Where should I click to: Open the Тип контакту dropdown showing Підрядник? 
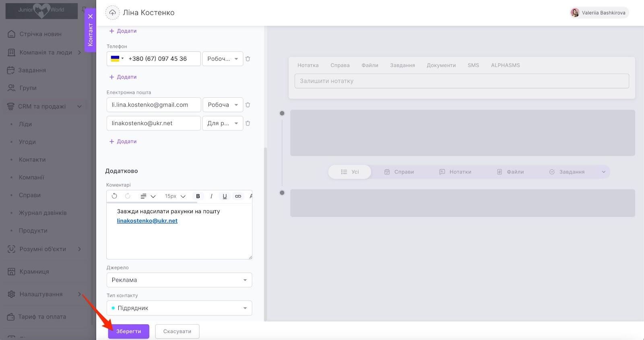179,308
